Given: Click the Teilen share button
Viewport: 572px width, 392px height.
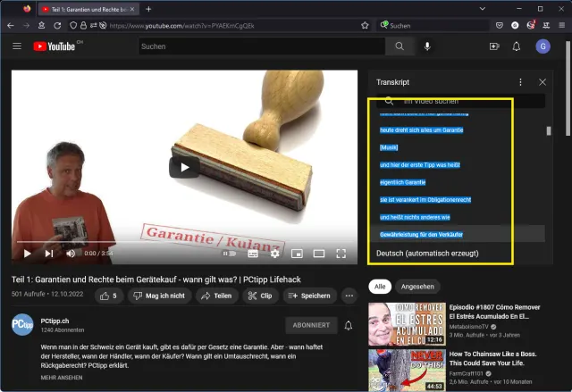Looking at the screenshot, I should (x=215, y=296).
